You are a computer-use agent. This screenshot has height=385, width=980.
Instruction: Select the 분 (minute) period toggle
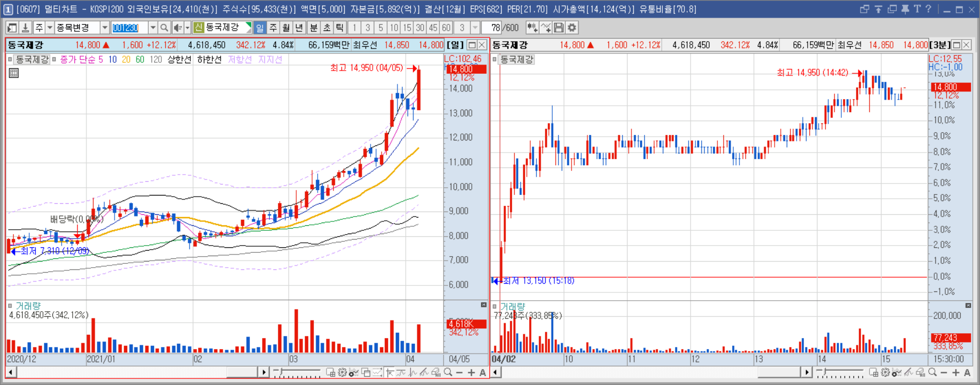point(313,28)
